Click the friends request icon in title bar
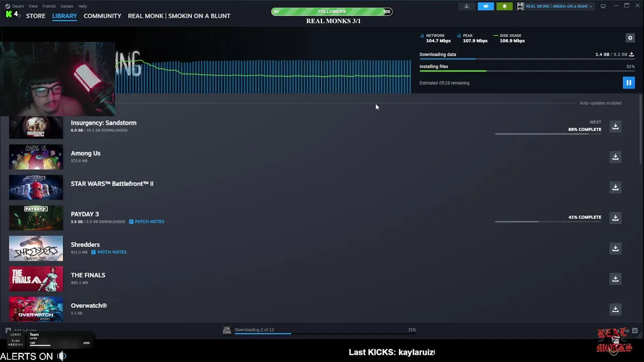Screen dimensions: 644x362 click(x=466, y=6)
